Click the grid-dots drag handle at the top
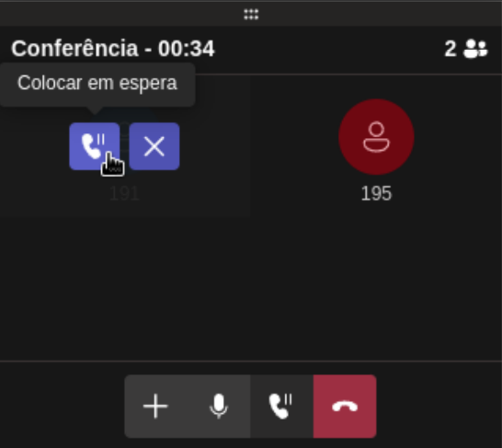 251,14
